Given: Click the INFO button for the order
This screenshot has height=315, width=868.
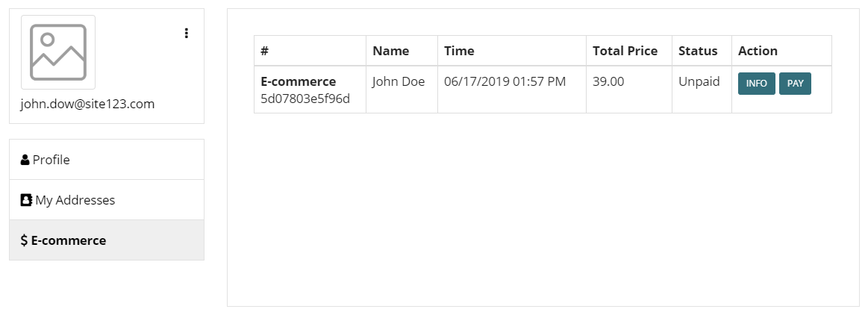Looking at the screenshot, I should click(x=756, y=84).
